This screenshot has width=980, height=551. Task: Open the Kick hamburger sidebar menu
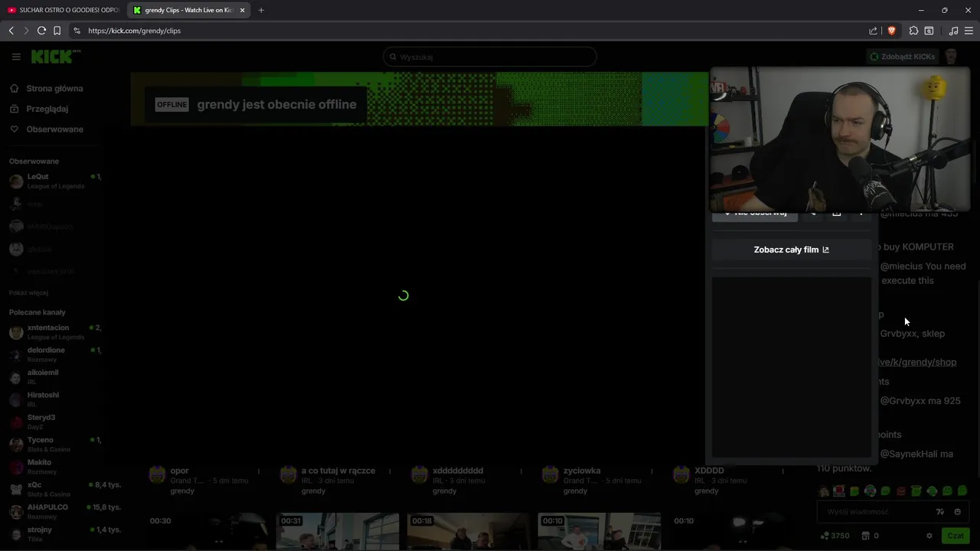coord(16,57)
